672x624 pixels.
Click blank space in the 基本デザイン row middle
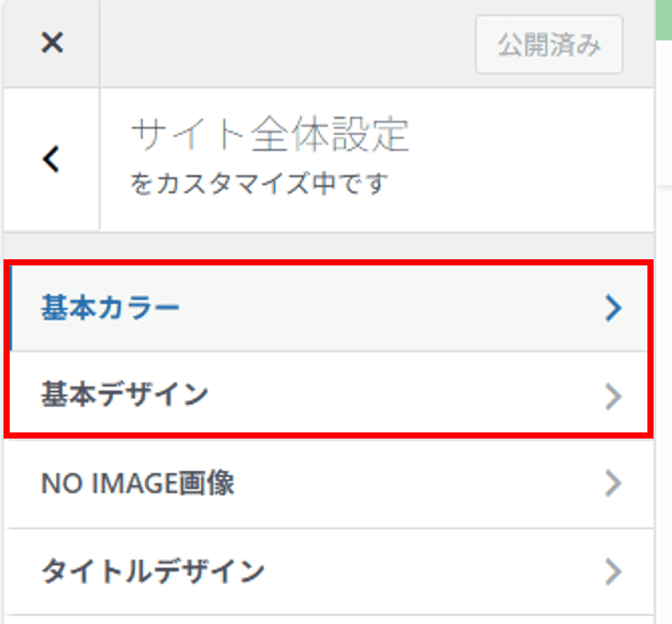395,396
